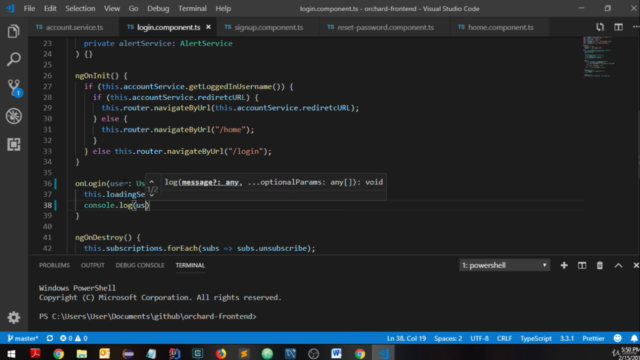The height and width of the screenshot is (360, 640).
Task: Open the File menu
Action: point(29,8)
